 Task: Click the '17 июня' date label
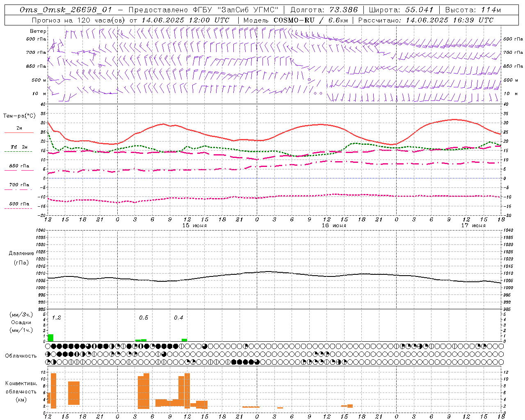[x=473, y=226]
